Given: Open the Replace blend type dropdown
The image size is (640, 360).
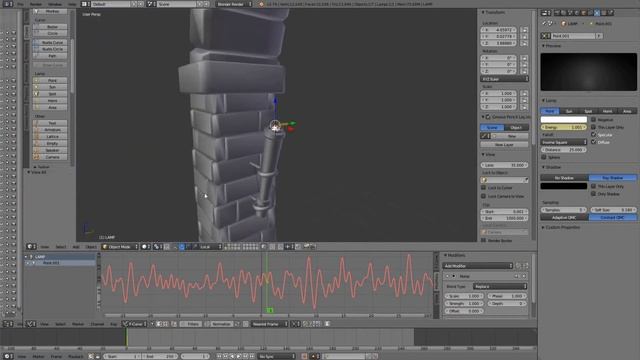Looking at the screenshot, I should coord(500,287).
